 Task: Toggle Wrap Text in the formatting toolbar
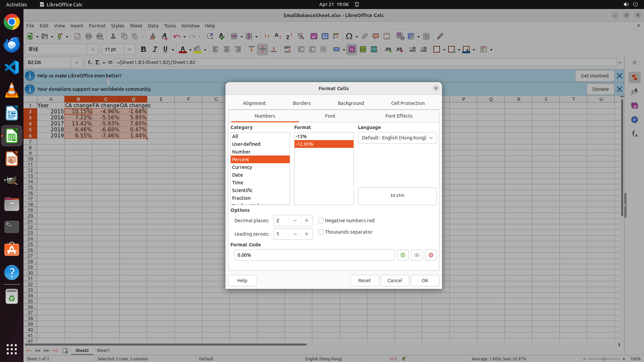[x=287, y=49]
